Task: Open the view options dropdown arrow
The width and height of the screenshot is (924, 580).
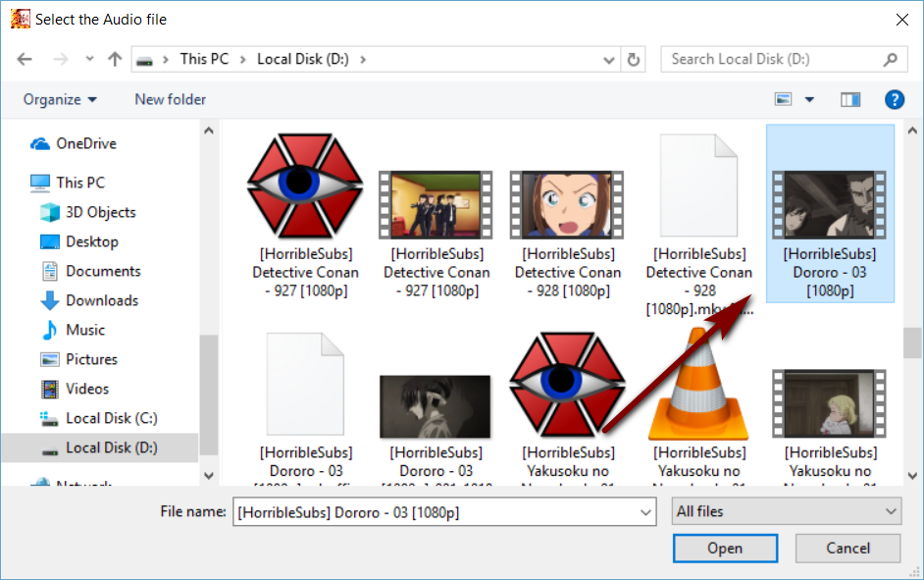Action: pos(809,99)
